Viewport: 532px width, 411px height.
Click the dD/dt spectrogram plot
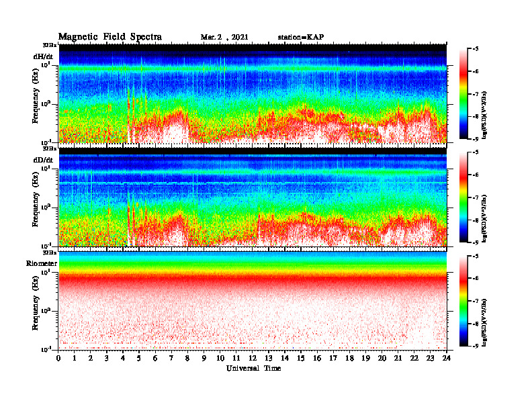pyautogui.click(x=253, y=197)
